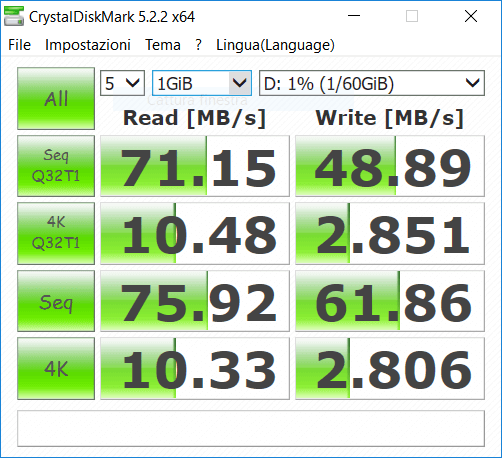Open the Impostazioni menu
Image resolution: width=502 pixels, height=458 pixels.
pos(88,45)
